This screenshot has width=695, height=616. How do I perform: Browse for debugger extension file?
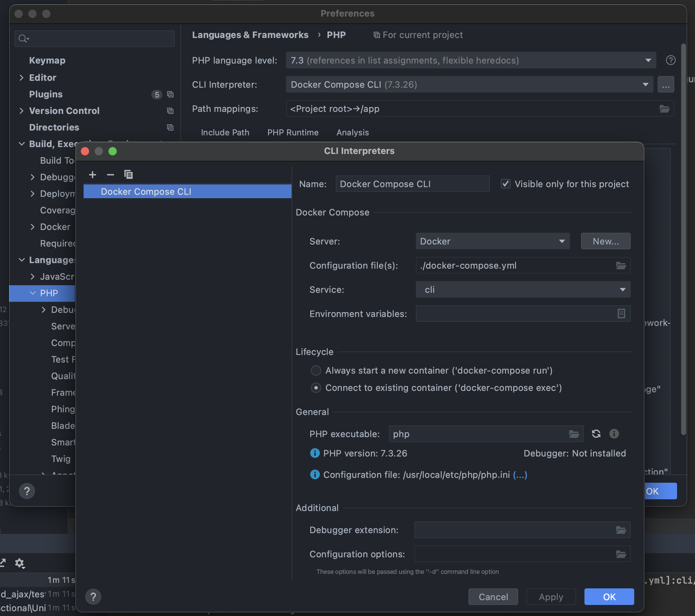pos(621,530)
